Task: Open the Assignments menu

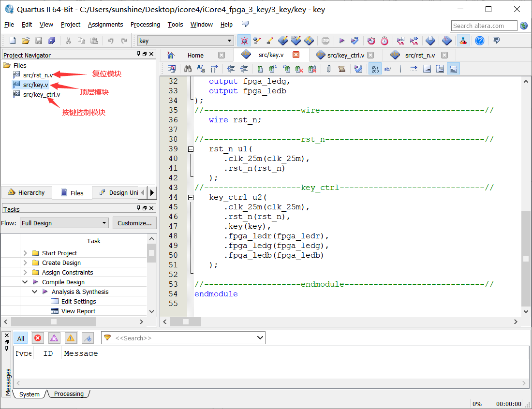Action: pos(105,25)
